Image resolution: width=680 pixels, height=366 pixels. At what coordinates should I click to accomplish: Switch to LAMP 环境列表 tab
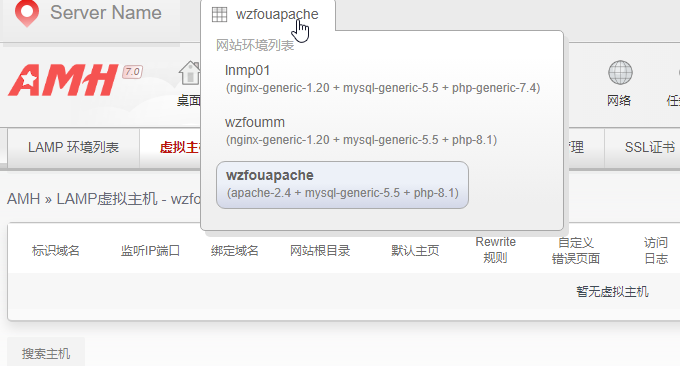point(73,147)
